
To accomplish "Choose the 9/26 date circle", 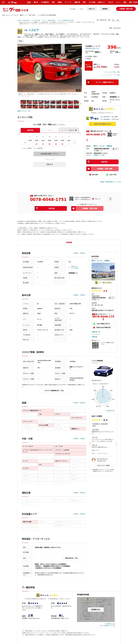I will click(37, 144).
